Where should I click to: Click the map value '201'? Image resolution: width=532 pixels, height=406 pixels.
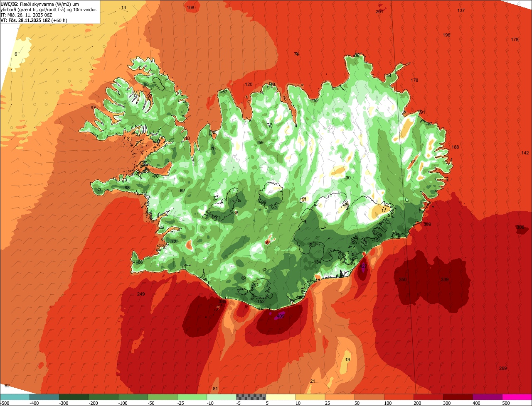click(x=379, y=12)
